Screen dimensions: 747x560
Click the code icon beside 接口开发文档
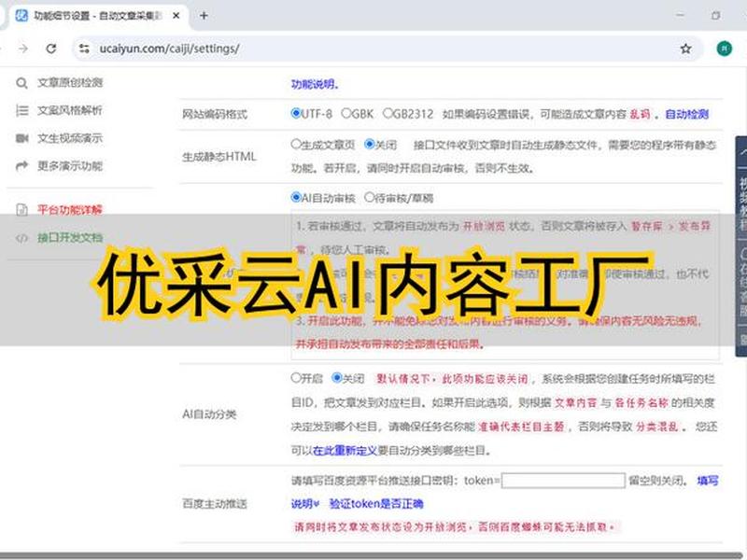pyautogui.click(x=21, y=238)
